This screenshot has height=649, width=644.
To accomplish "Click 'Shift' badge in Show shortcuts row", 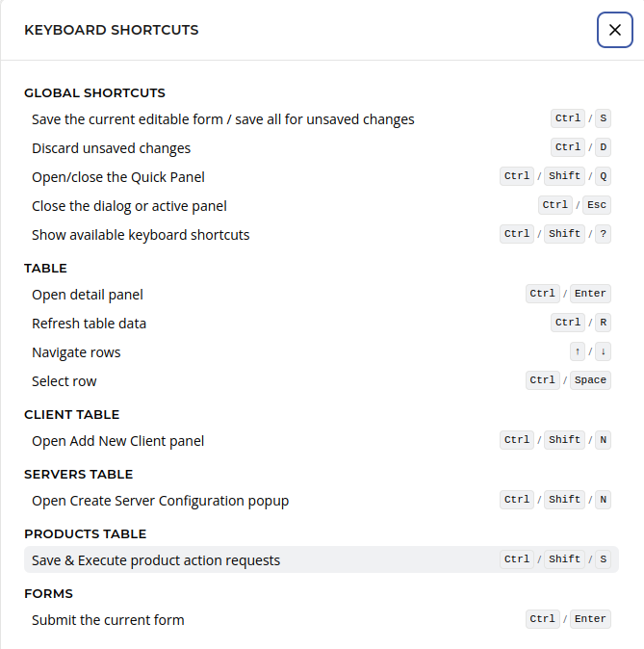I will tap(564, 234).
